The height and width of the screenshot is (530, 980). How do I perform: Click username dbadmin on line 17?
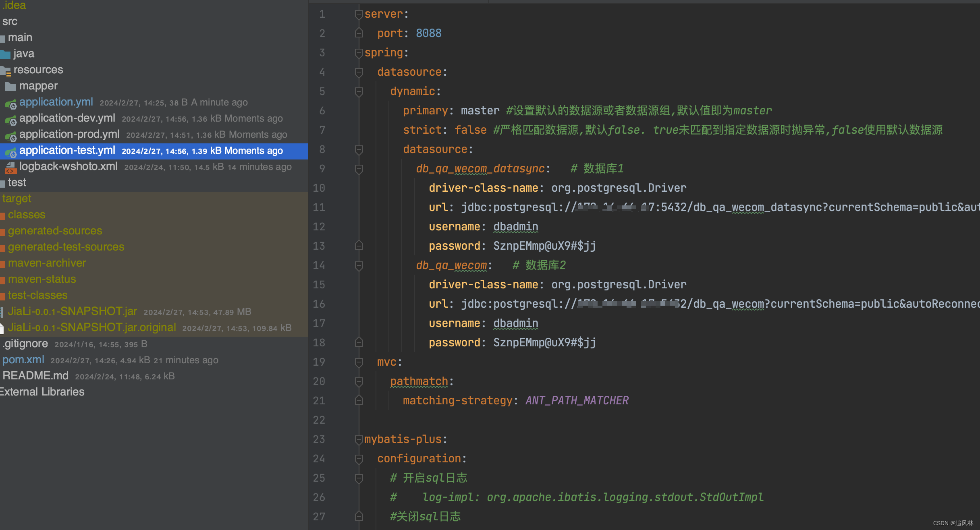click(516, 323)
